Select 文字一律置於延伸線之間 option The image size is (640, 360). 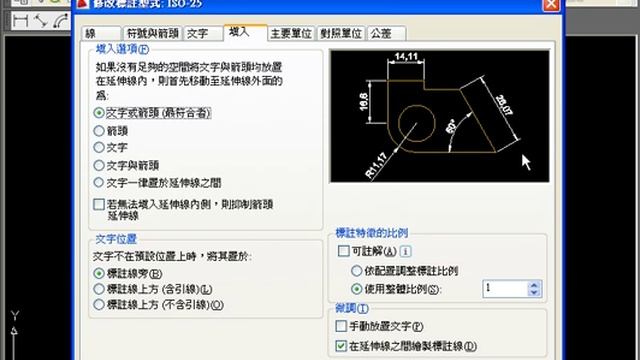(x=157, y=183)
